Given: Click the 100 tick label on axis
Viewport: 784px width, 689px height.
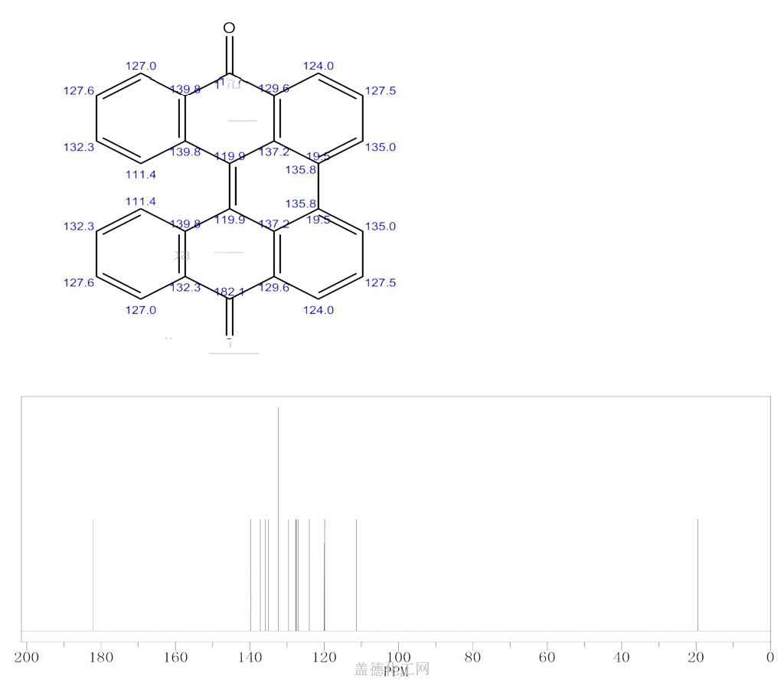Looking at the screenshot, I should pos(398,657).
